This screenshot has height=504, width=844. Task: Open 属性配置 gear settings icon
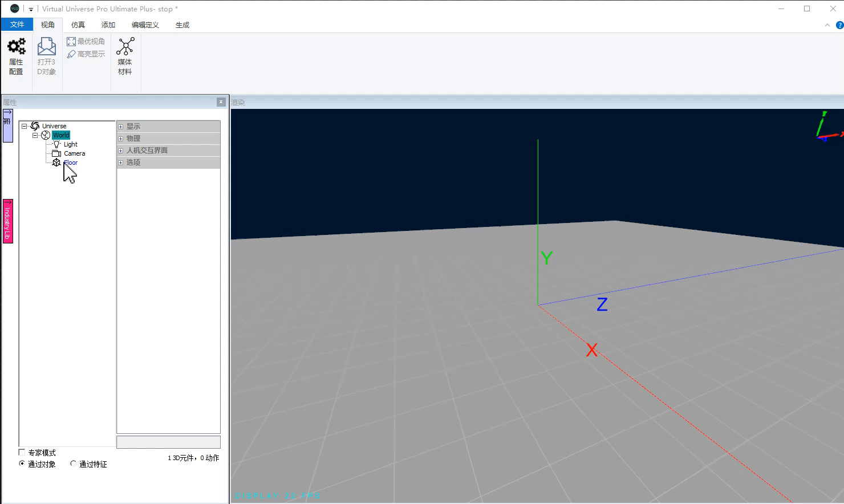pos(16,46)
